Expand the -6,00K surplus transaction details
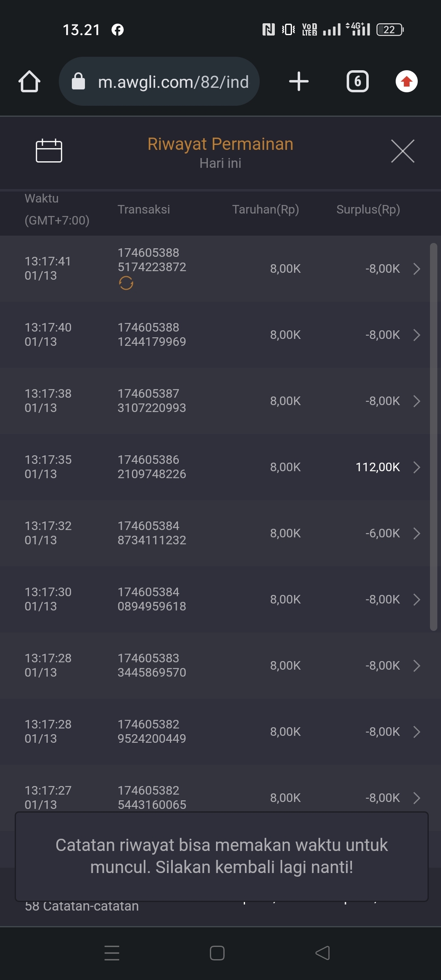Screen dimensions: 441x980 pos(416,533)
